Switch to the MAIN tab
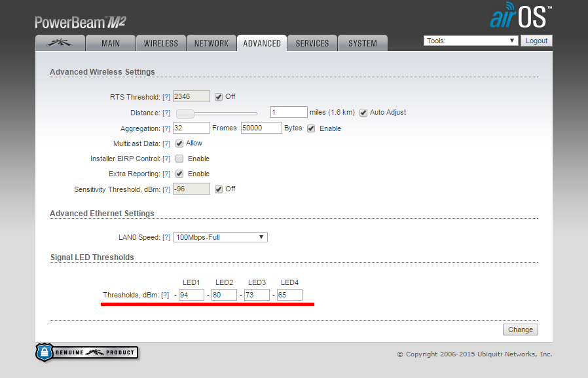588x378 pixels. (111, 43)
